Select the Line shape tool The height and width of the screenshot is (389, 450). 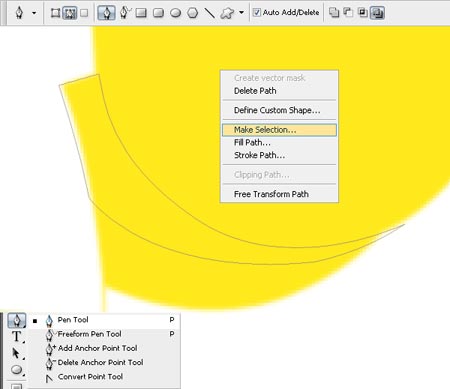[209, 13]
